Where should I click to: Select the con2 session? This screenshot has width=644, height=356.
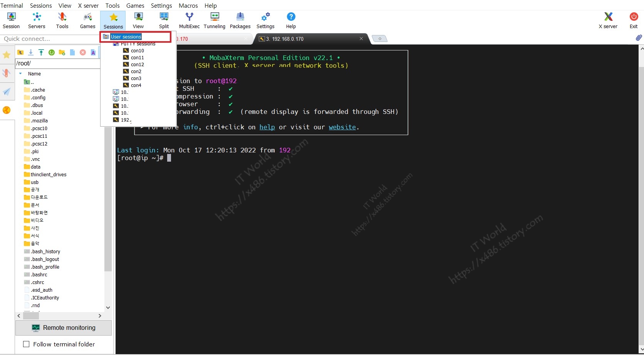(x=136, y=71)
